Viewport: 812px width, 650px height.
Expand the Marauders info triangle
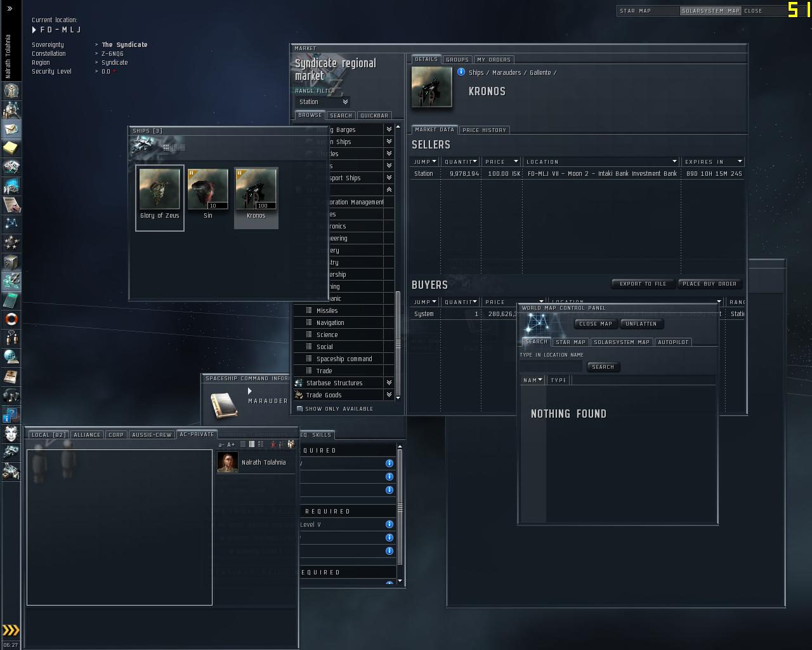pos(250,391)
